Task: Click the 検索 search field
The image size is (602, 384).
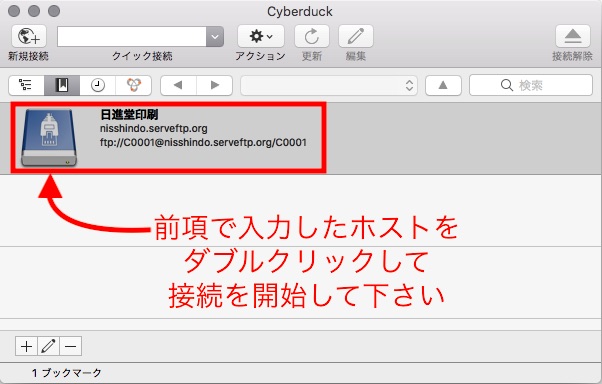Action: (x=531, y=85)
